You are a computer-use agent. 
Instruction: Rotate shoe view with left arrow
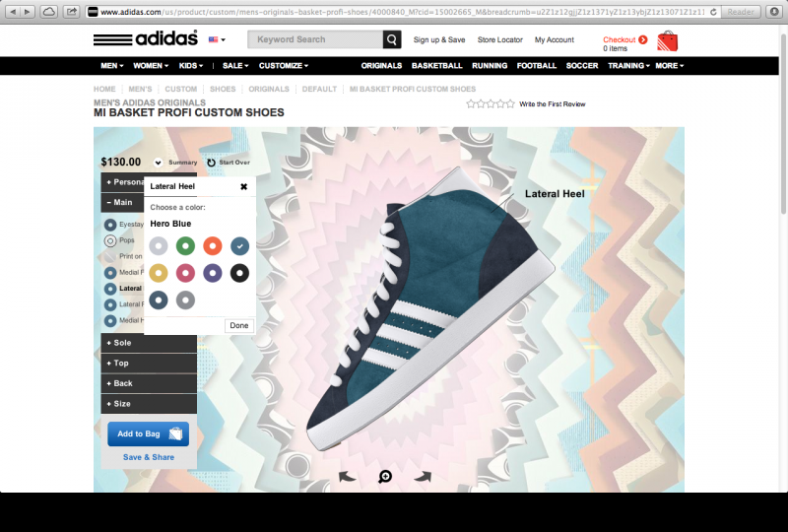tap(347, 476)
